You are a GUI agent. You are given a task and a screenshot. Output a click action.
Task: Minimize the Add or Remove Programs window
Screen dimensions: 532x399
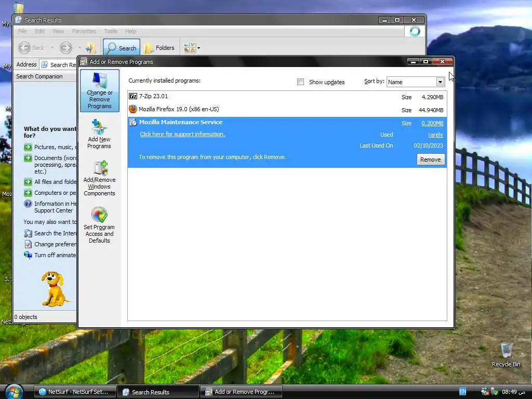point(413,62)
